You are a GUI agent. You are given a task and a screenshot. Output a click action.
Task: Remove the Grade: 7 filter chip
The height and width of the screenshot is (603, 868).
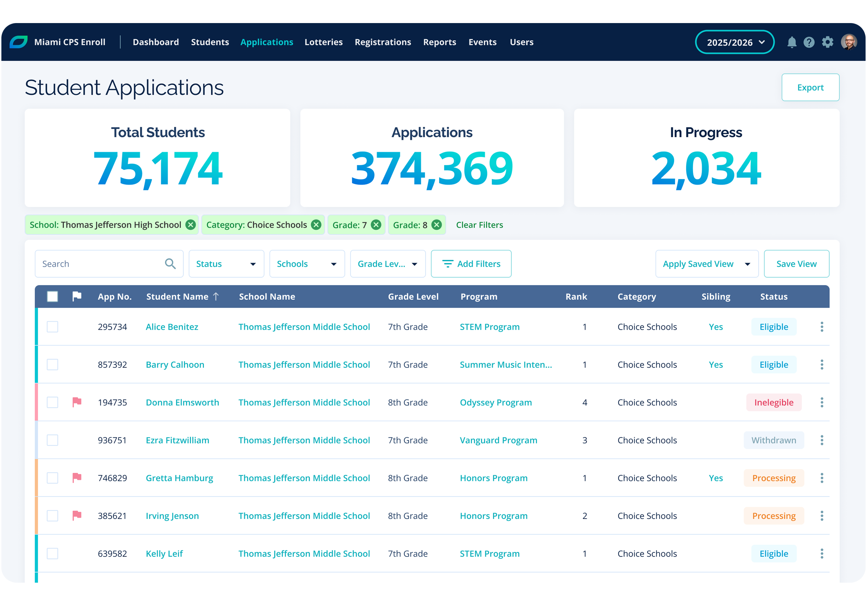tap(376, 225)
